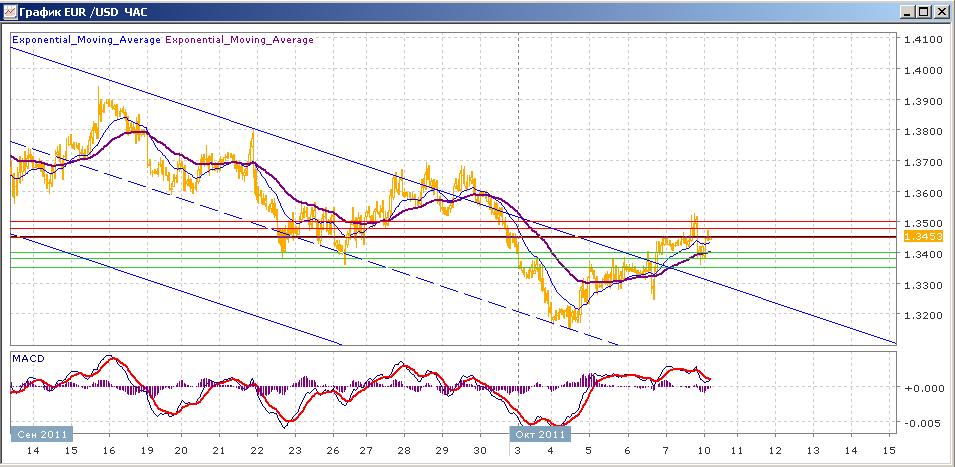Click date label 26 on time axis
Screen dimensions: 955x467
coord(331,451)
